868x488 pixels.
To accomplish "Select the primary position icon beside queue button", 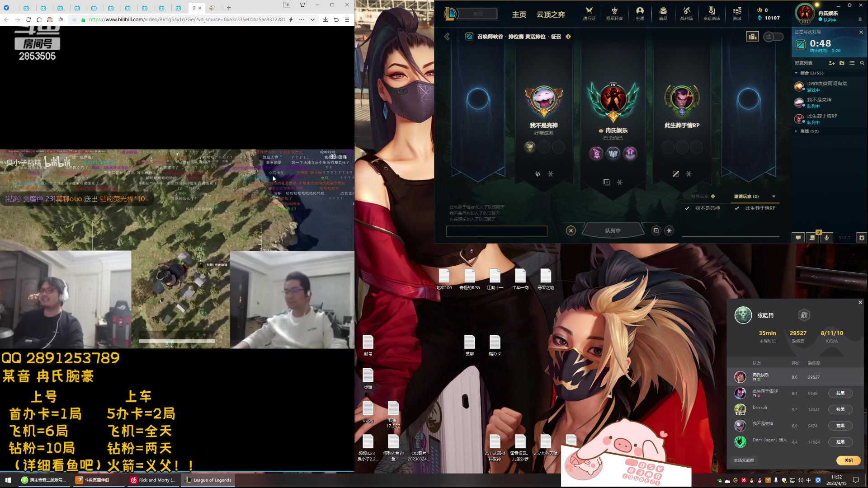I will [x=656, y=230].
